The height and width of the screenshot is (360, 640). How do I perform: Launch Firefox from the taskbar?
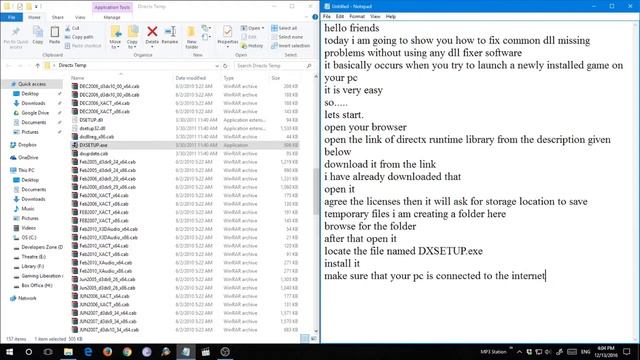tap(107, 351)
